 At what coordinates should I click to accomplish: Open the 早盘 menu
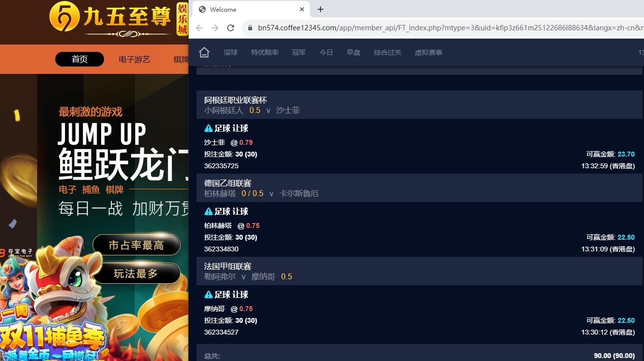354,52
